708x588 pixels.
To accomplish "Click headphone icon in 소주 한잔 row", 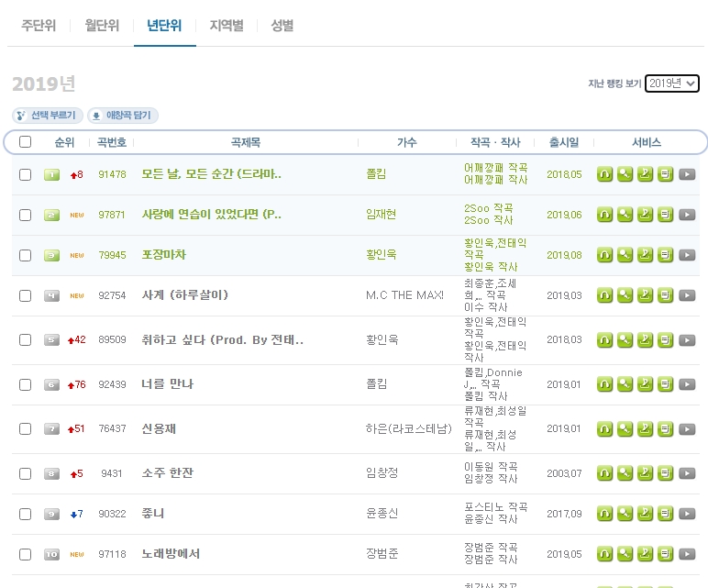I will click(604, 472).
